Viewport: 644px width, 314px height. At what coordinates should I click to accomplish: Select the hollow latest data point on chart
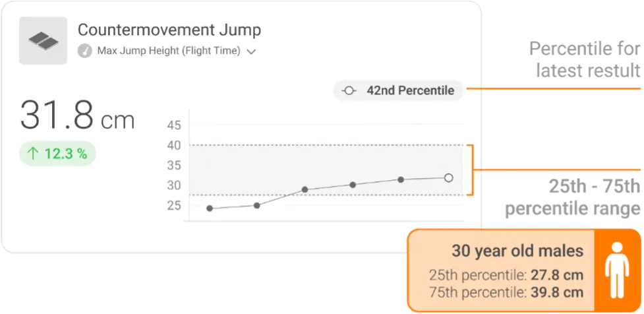pyautogui.click(x=448, y=177)
